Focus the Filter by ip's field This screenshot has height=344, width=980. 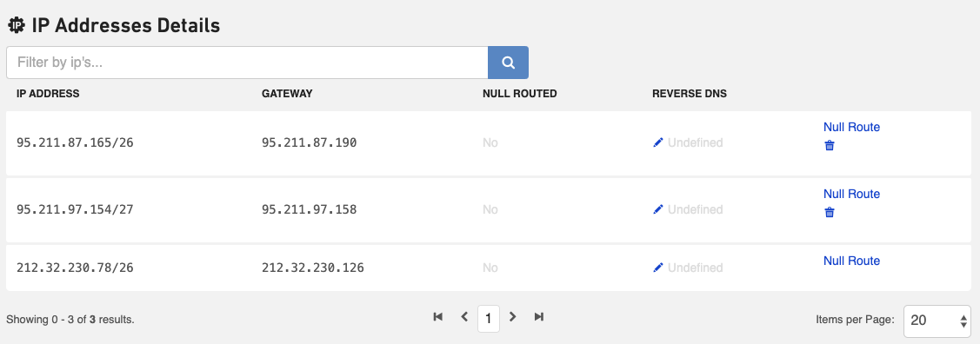tap(247, 63)
